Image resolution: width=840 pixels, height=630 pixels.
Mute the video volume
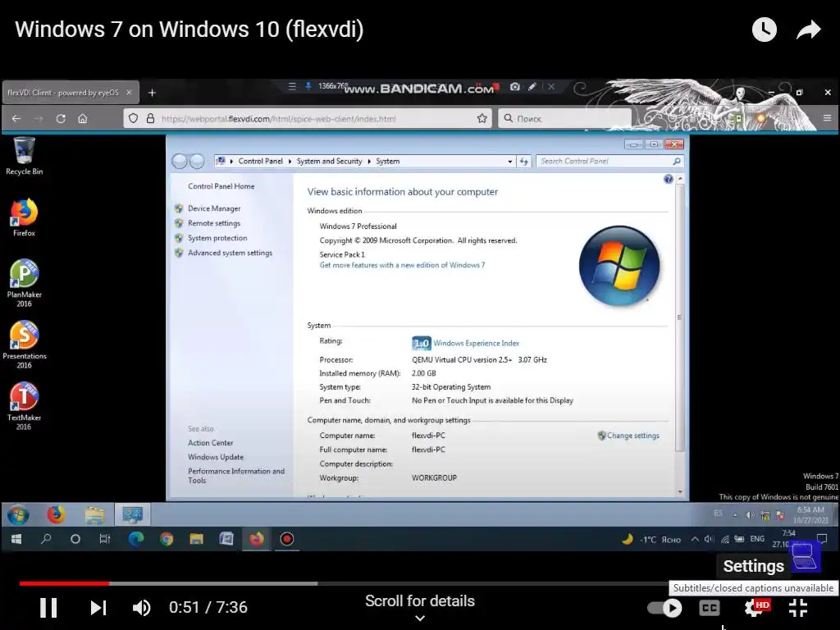point(141,608)
